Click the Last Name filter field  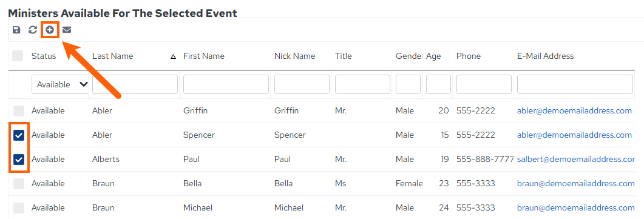(x=135, y=84)
